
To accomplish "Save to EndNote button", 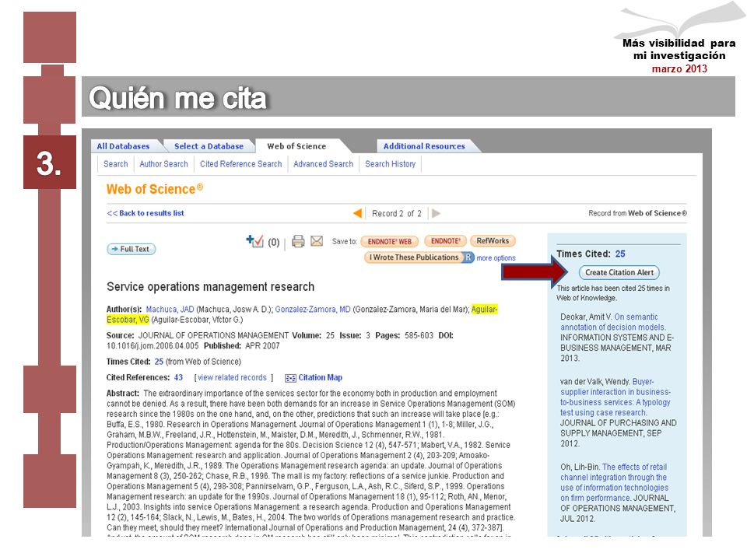I will pyautogui.click(x=445, y=241).
